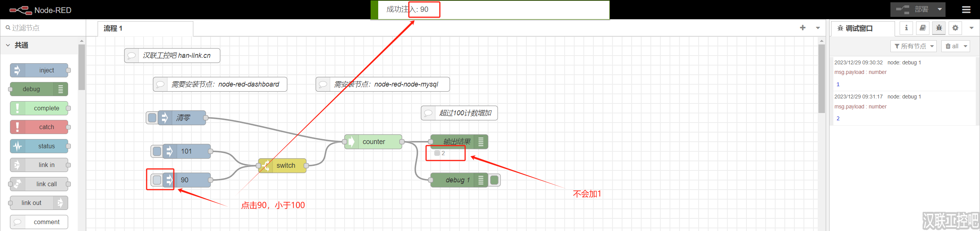The height and width of the screenshot is (231, 980).
Task: Trigger the 清零 inject node button
Action: tap(152, 118)
